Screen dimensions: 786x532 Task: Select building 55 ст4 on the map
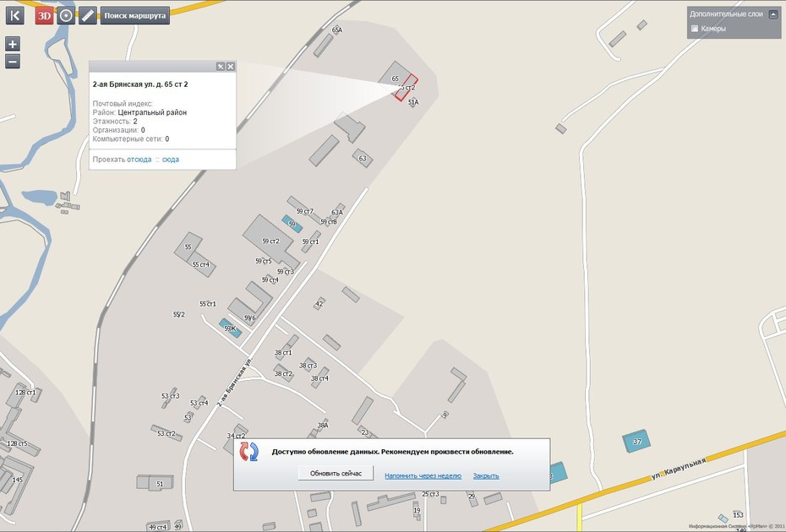201,265
